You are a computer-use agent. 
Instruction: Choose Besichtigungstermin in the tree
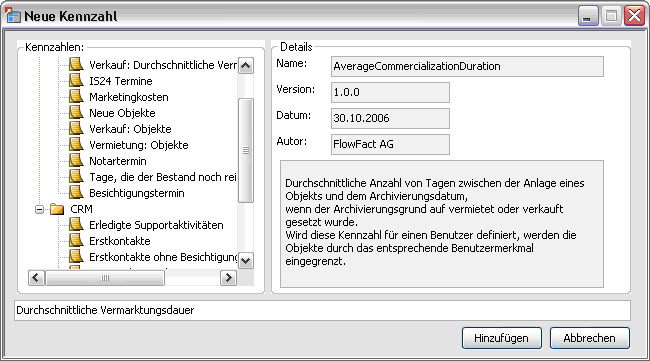(x=137, y=193)
